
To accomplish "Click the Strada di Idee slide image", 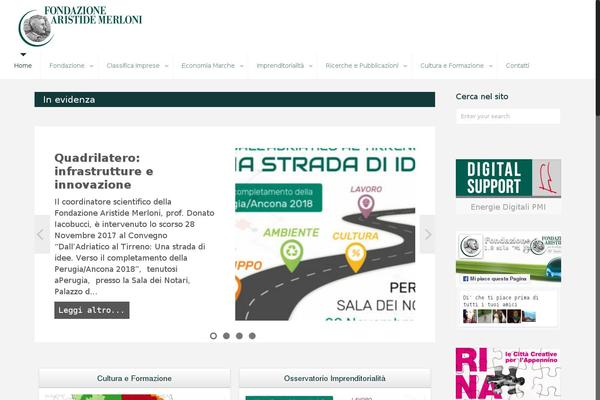I will 325,233.
